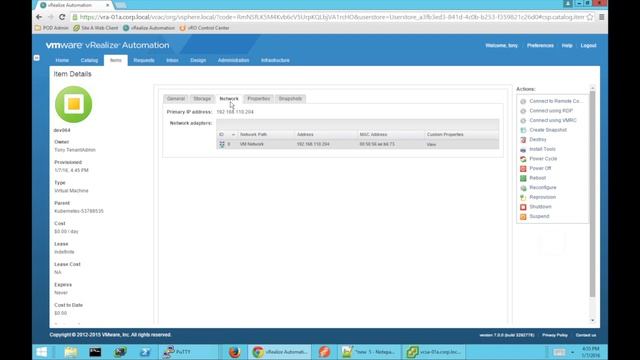640x360 pixels.
Task: Go to the Catalog navigation tab
Action: coord(89,60)
